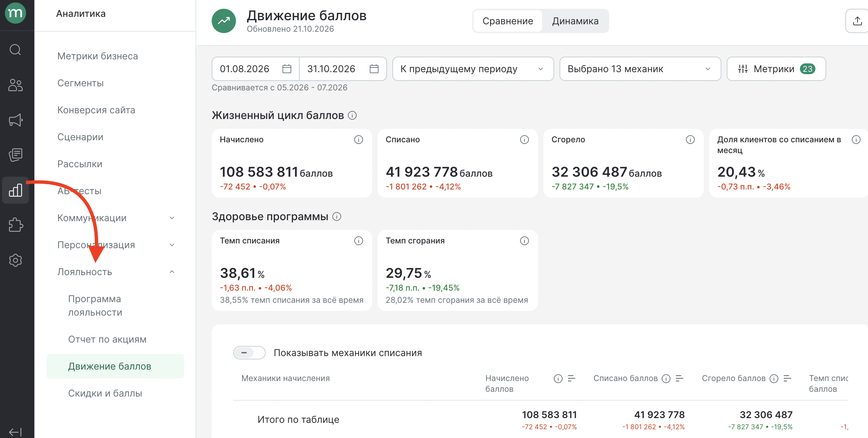868x438 pixels.
Task: Open the megaphone campaigns icon
Action: pyautogui.click(x=15, y=120)
